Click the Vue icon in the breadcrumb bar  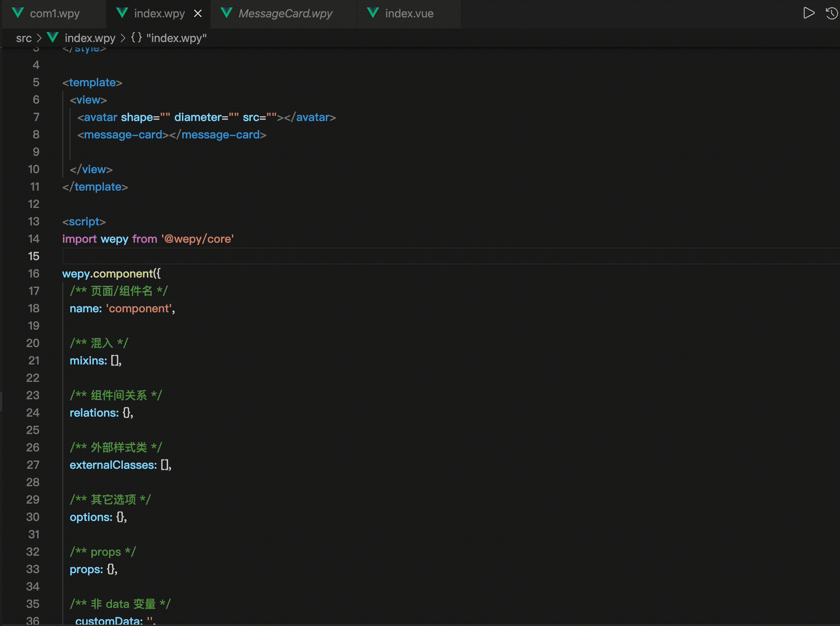(x=53, y=38)
